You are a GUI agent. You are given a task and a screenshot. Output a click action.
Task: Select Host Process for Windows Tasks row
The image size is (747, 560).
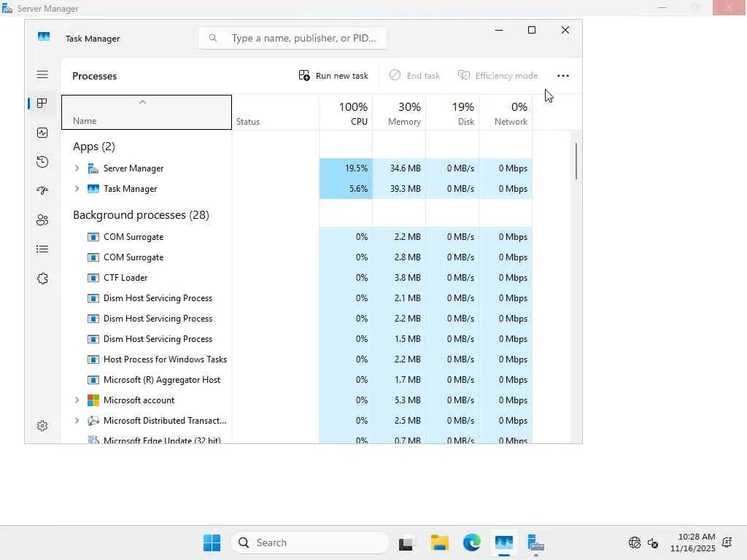[x=297, y=359]
